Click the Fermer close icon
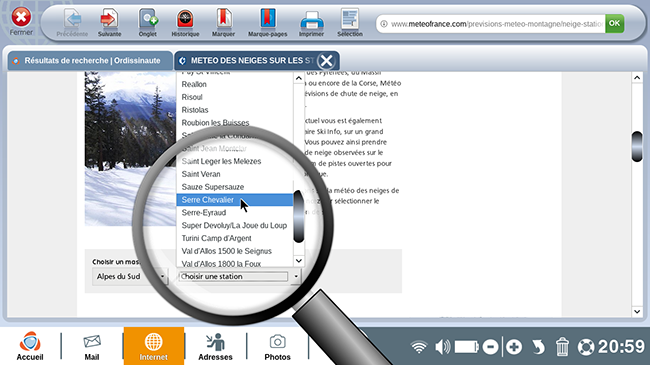The width and height of the screenshot is (650, 365). (x=21, y=18)
